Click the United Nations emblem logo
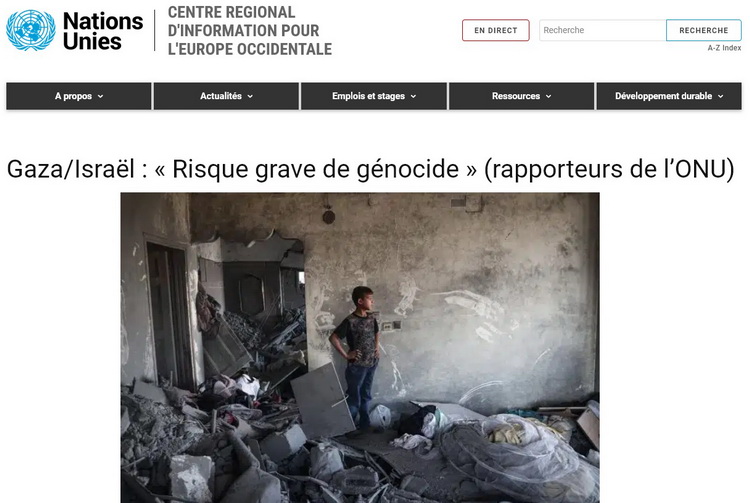The height and width of the screenshot is (503, 750). [31, 30]
